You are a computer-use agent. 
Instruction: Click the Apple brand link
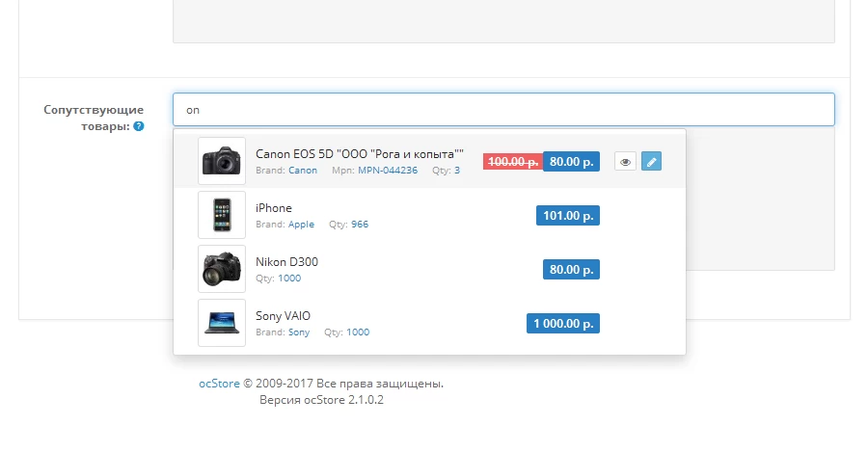(x=301, y=224)
